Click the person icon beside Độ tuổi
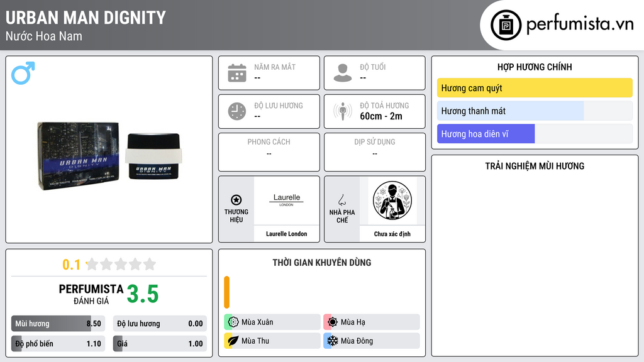The width and height of the screenshot is (644, 362). coord(343,73)
